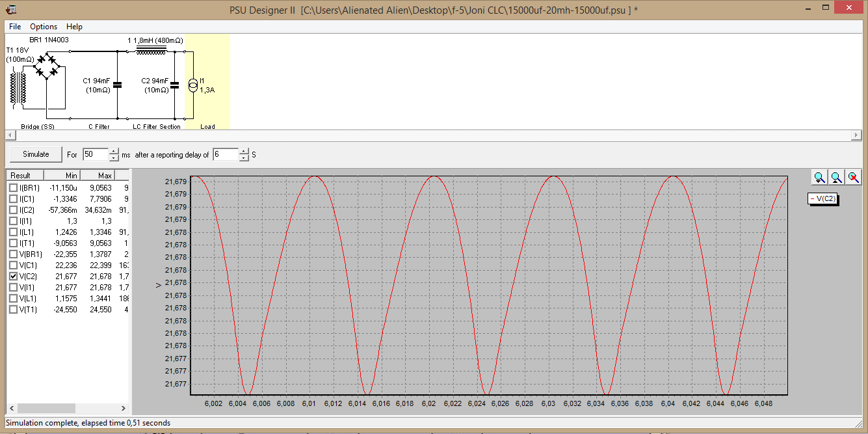Click the C Filter section label
Image resolution: width=868 pixels, height=434 pixels.
(x=99, y=126)
